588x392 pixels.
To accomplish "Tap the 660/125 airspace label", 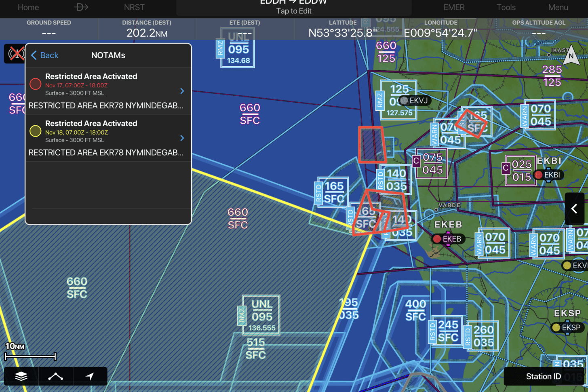I will (386, 52).
